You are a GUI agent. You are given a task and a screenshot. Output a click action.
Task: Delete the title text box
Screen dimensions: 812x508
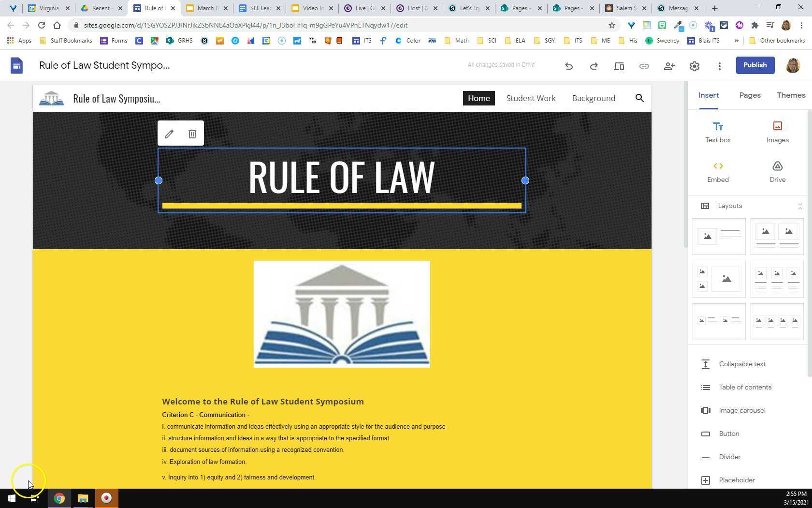pos(192,134)
